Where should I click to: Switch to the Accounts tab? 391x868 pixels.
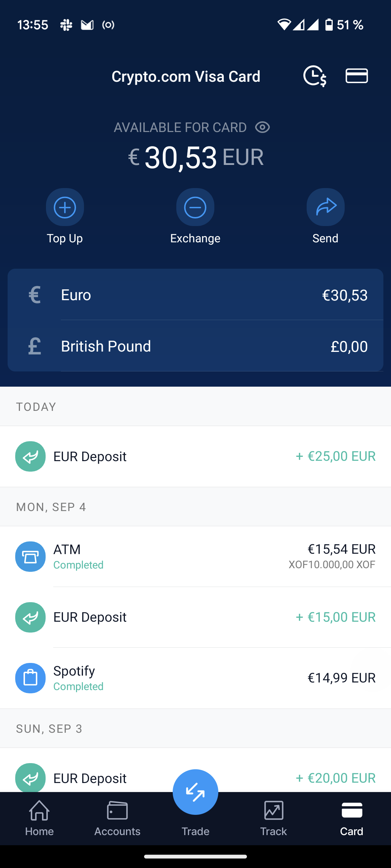pyautogui.click(x=117, y=818)
